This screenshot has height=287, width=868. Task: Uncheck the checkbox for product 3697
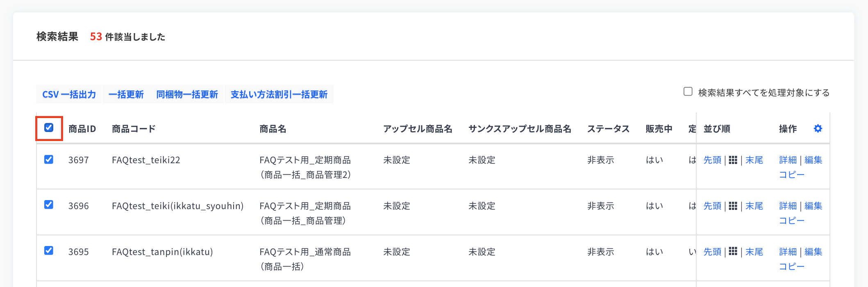(49, 159)
